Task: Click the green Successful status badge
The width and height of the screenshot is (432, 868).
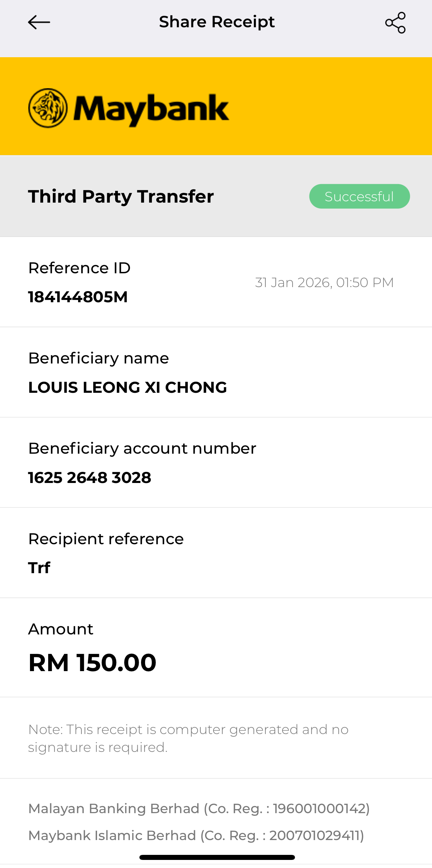Action: [x=359, y=197]
